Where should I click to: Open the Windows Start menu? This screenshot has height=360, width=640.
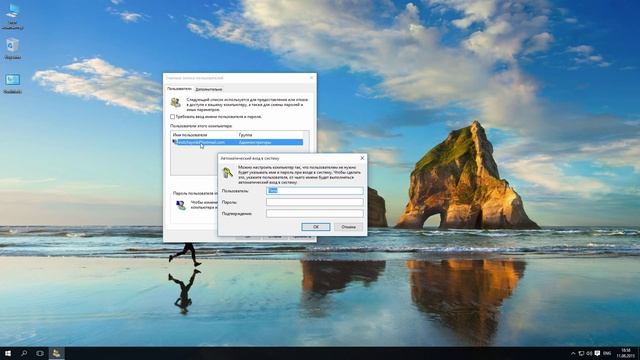click(7, 353)
